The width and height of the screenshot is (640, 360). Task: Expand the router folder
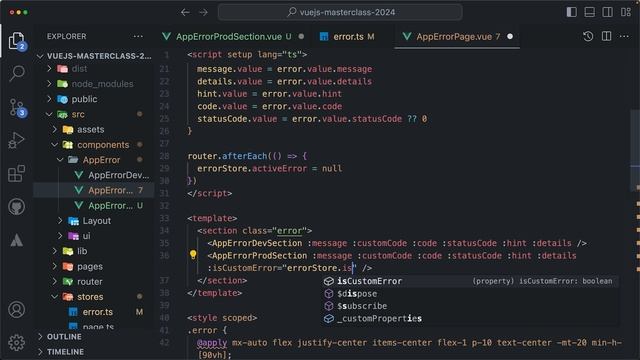94,282
